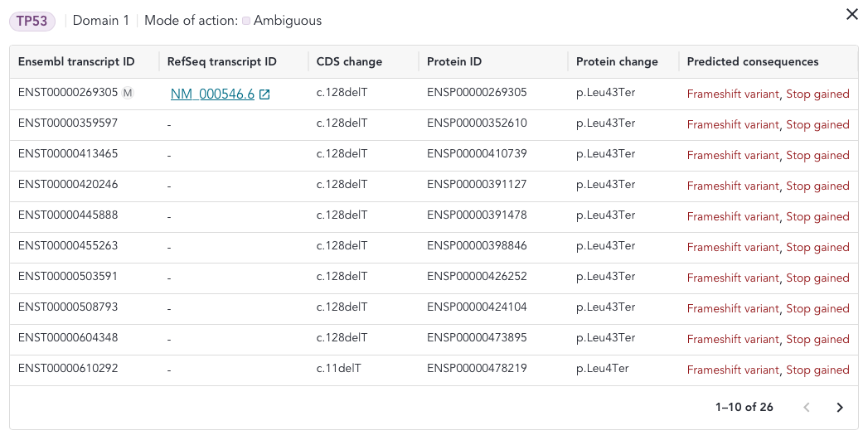Image resolution: width=868 pixels, height=440 pixels.
Task: Click the M canonical badge next to ENST00000269305
Action: [128, 93]
